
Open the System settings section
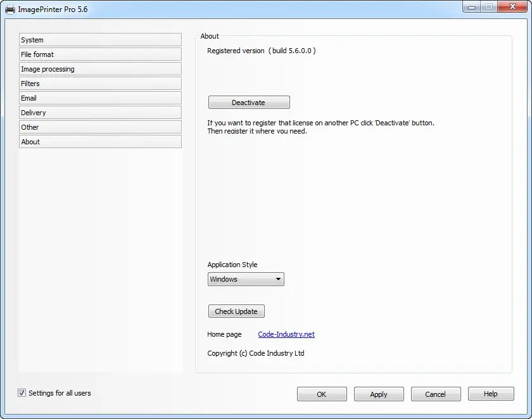tap(100, 40)
